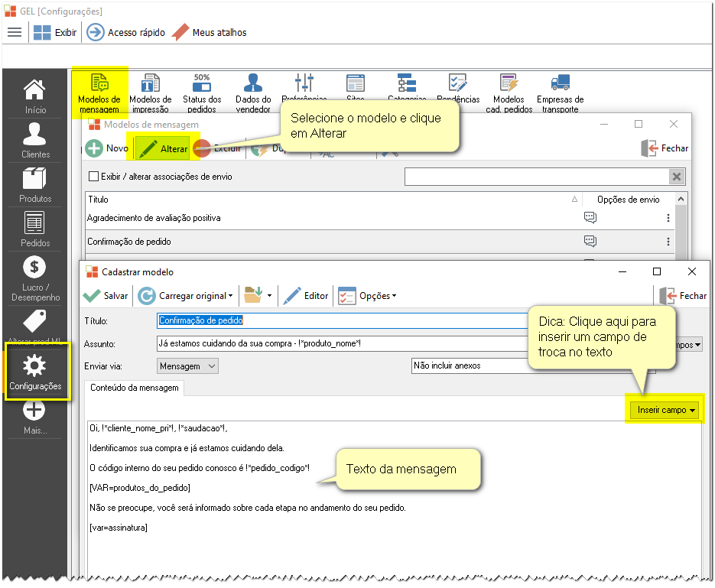Screen dimensions: 715x588
Task: Go to Início in the sidebar
Action: coord(35,96)
